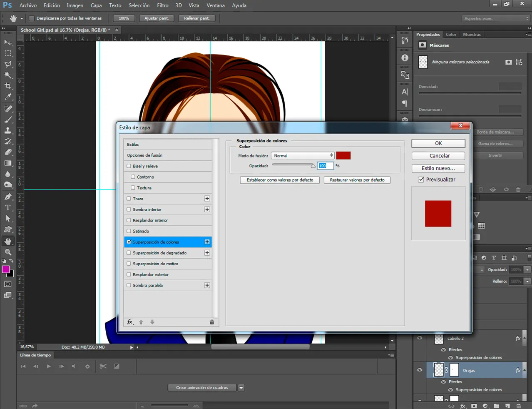Move effect up arrow icon

(x=141, y=322)
